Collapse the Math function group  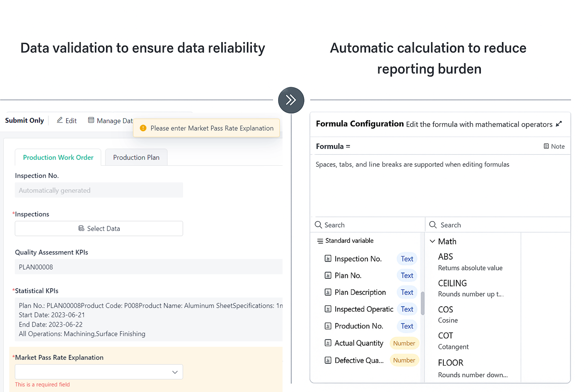432,241
